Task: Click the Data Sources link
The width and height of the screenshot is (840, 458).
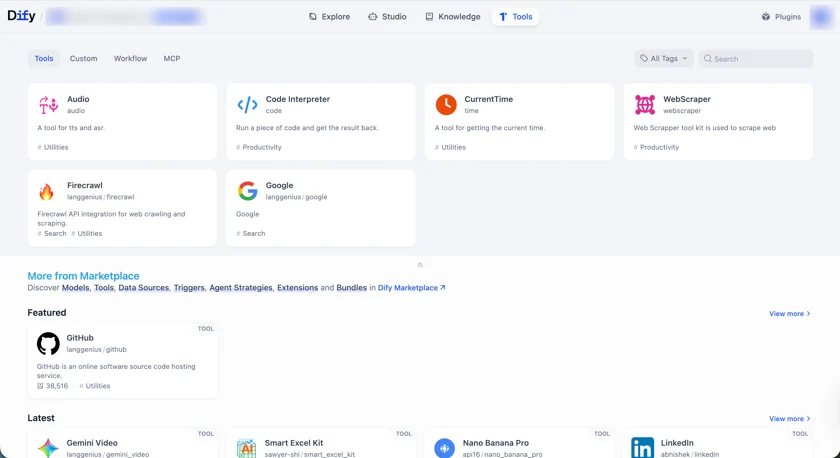Action: pyautogui.click(x=144, y=288)
